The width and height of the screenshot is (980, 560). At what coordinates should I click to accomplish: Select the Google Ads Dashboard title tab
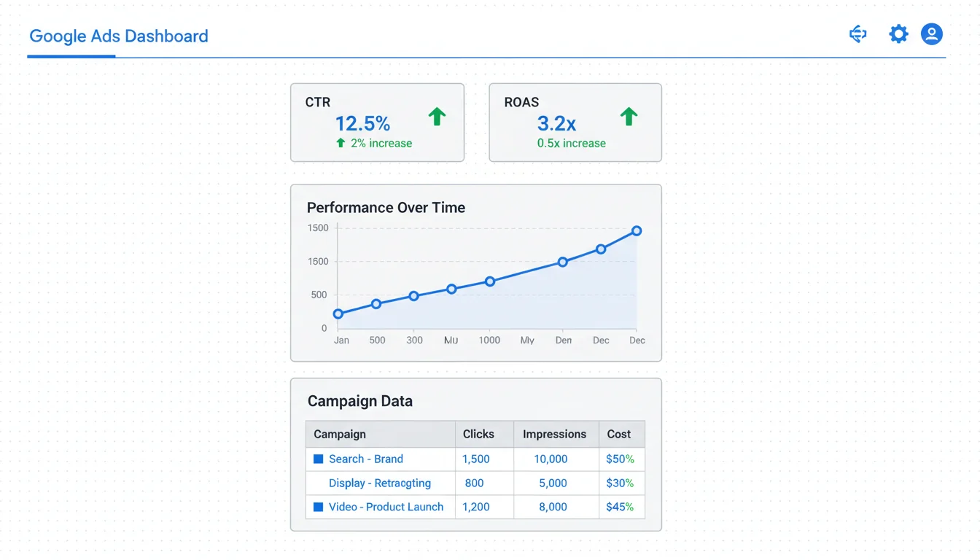[119, 36]
